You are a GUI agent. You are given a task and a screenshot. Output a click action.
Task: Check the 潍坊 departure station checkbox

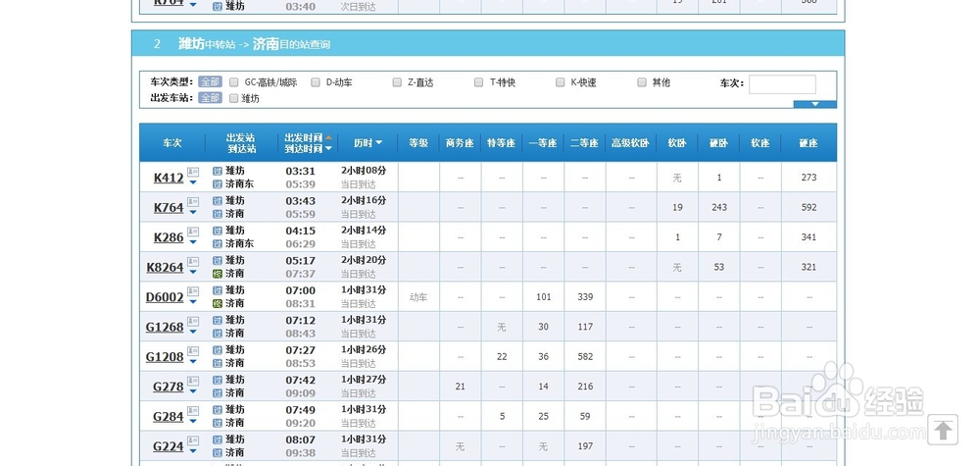[x=234, y=98]
